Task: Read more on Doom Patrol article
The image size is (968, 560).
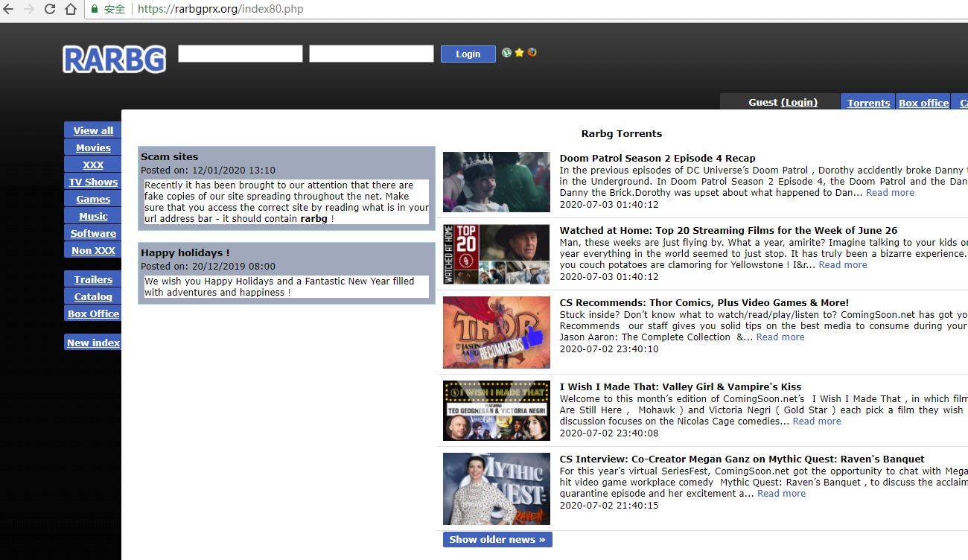Action: coord(890,192)
